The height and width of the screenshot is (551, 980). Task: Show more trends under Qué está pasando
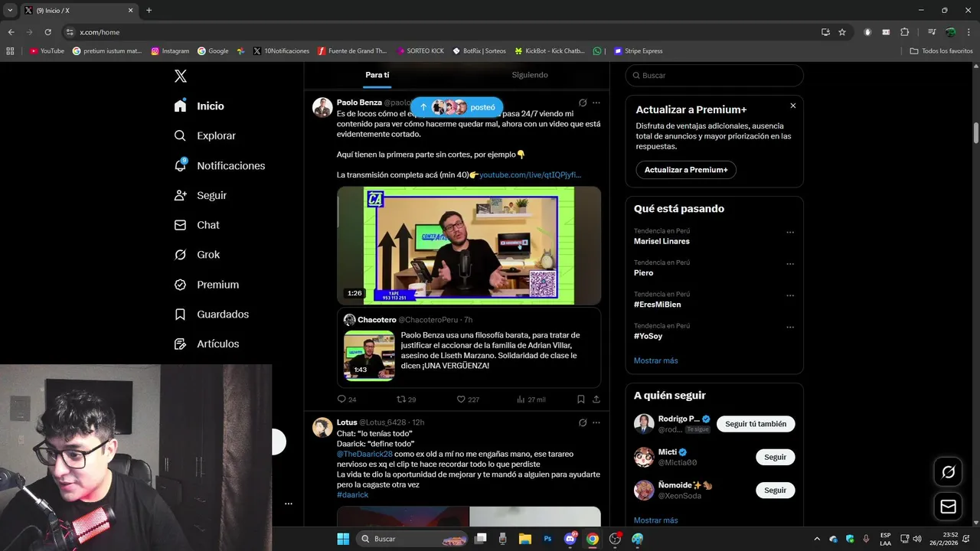pyautogui.click(x=655, y=360)
